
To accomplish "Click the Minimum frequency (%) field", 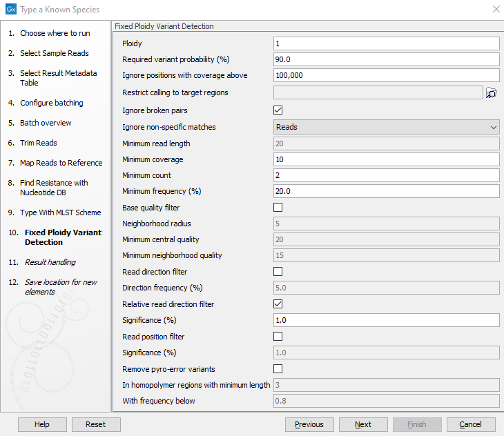I will coord(386,191).
